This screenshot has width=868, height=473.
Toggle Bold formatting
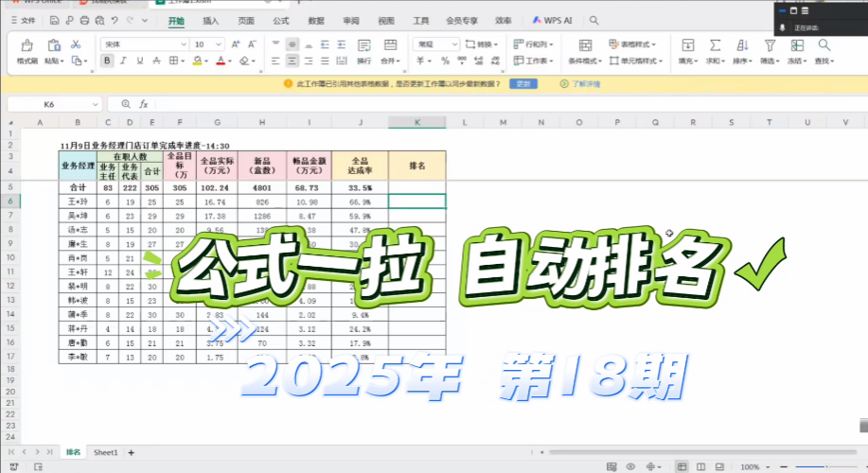coord(107,61)
